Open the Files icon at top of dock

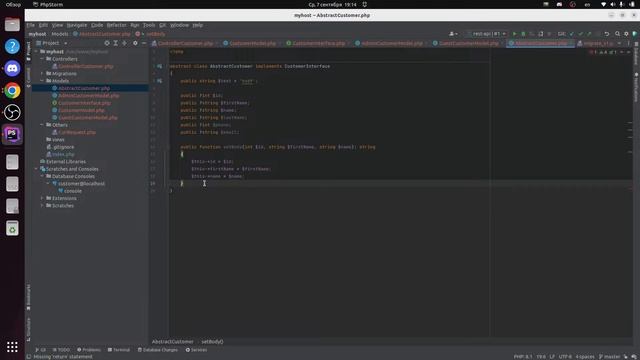12,24
